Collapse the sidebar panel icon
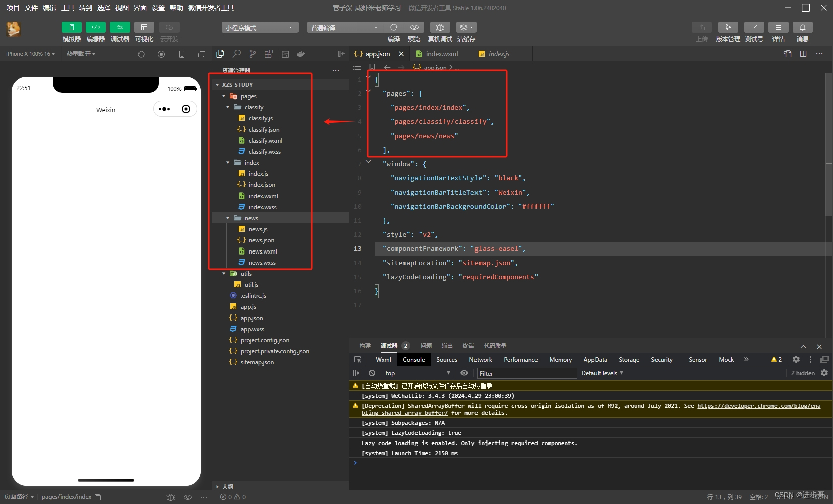 point(341,54)
